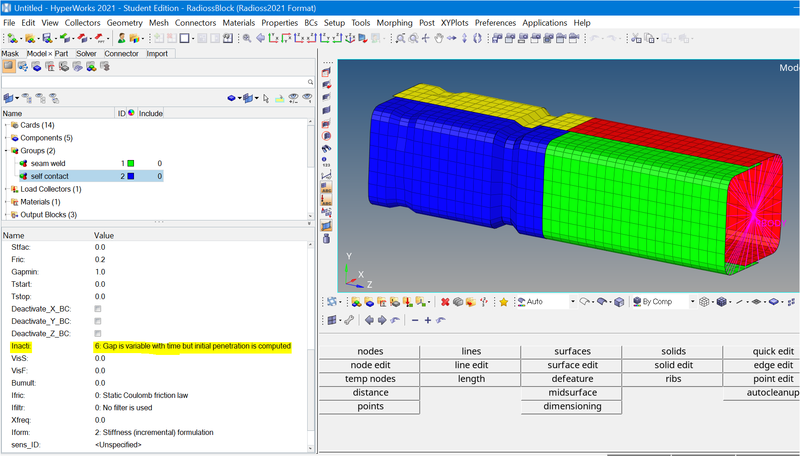Click the search magnifier in browser filter

click(x=310, y=82)
